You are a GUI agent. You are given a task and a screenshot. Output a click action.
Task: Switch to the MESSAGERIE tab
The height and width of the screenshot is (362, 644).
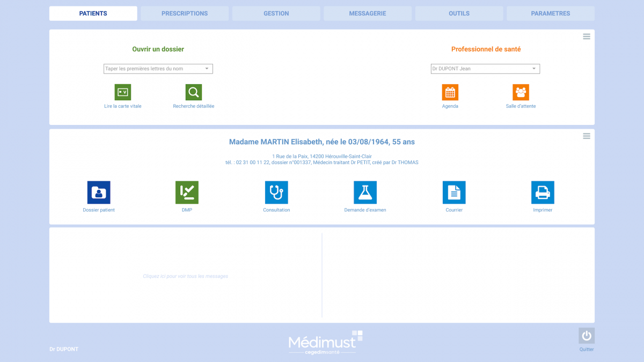pos(368,13)
